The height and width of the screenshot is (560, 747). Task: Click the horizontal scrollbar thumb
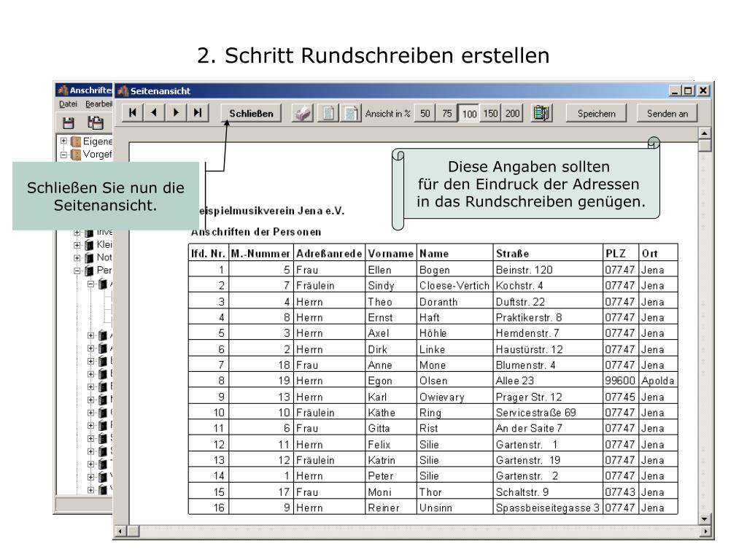(x=133, y=531)
